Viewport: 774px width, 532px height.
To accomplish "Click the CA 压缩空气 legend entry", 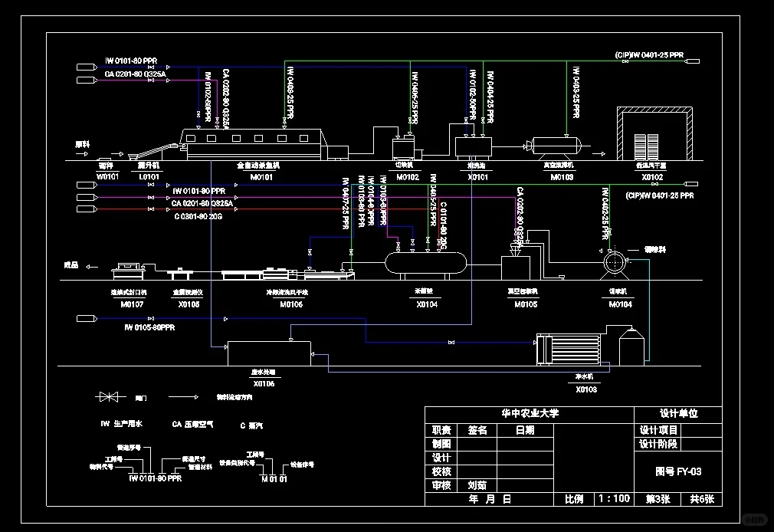I will click(x=192, y=425).
